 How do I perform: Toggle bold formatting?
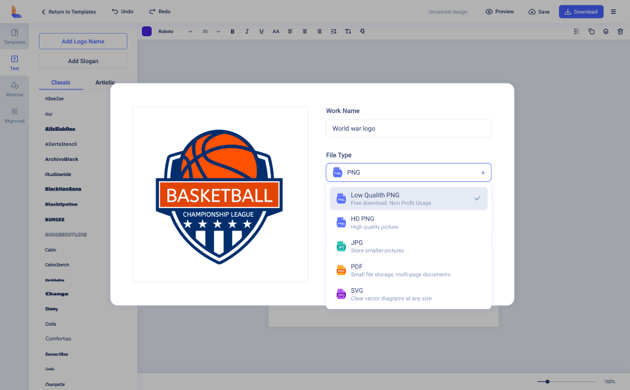click(232, 31)
